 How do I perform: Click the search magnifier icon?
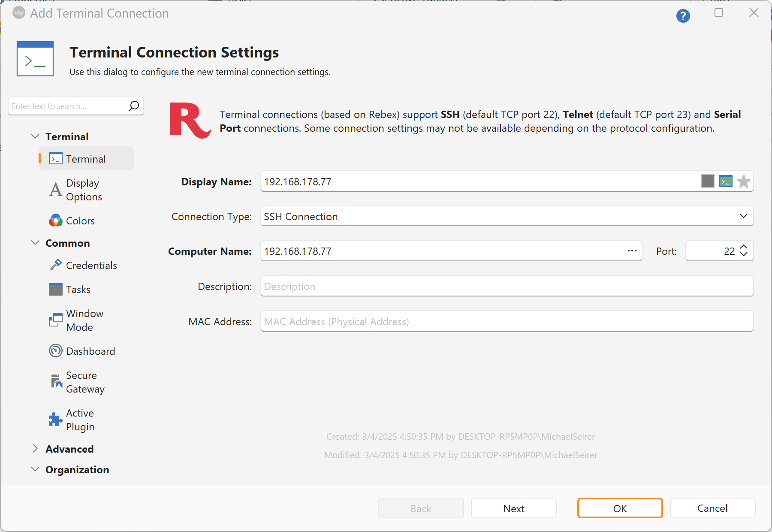[134, 106]
